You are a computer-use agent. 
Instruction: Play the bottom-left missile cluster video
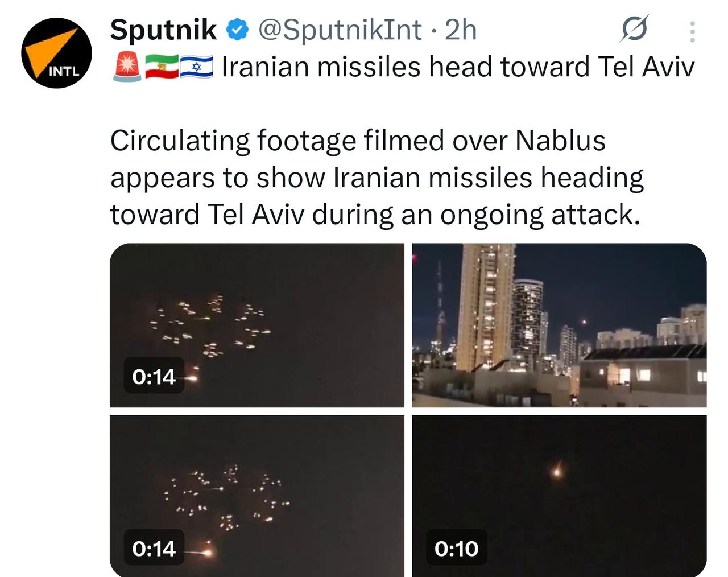[257, 496]
